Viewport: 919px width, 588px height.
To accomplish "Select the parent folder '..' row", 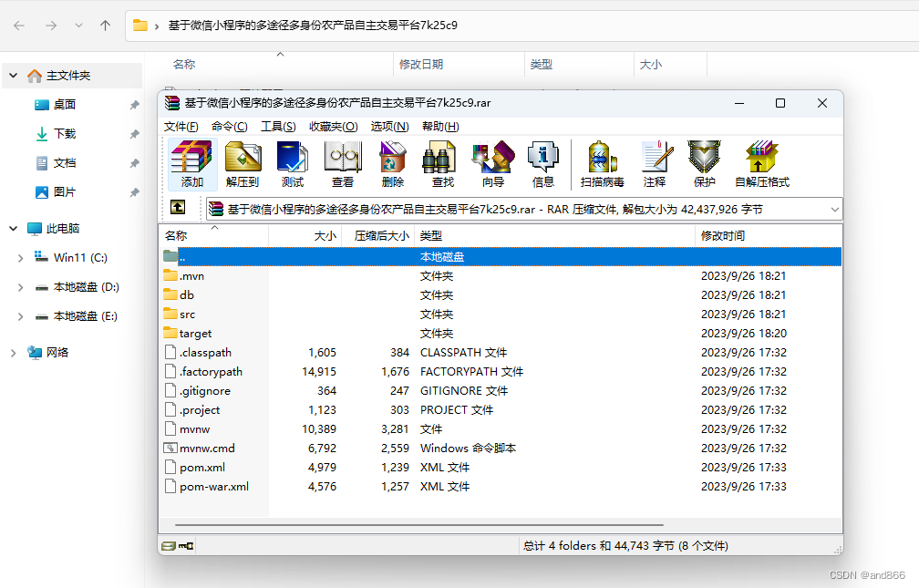I will coord(501,257).
